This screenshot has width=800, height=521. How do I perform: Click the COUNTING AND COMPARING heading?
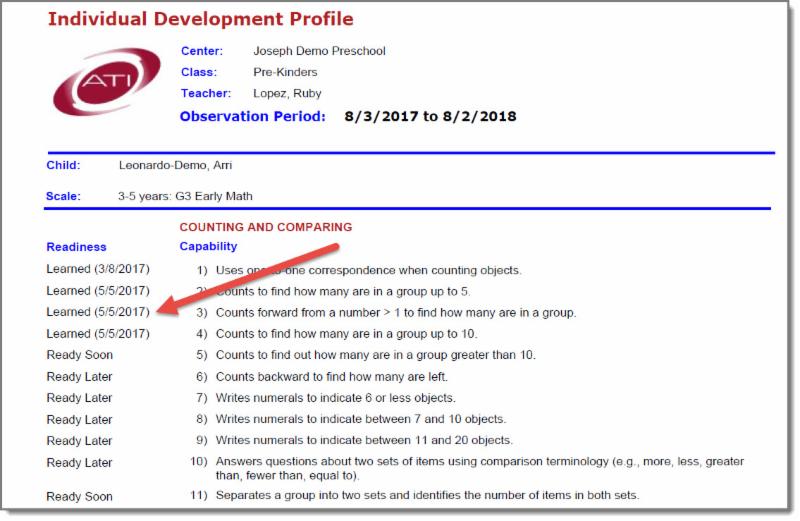[x=266, y=227]
